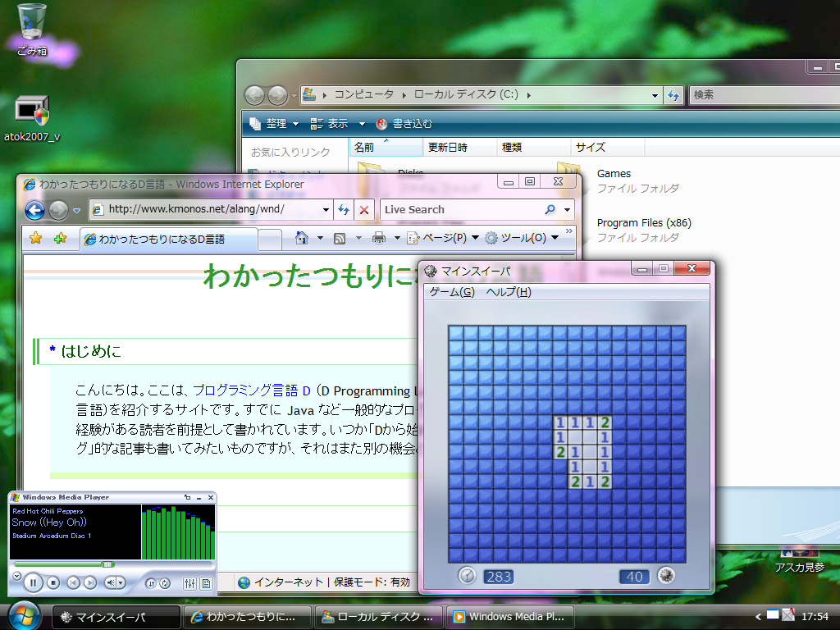This screenshot has height=630, width=840.
Task: Click the Live Search magnifier icon
Action: [550, 209]
